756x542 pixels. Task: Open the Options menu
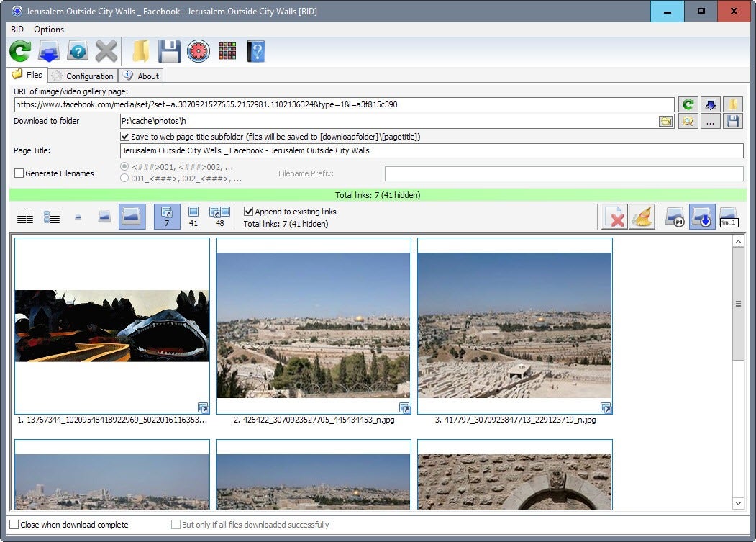coord(49,30)
